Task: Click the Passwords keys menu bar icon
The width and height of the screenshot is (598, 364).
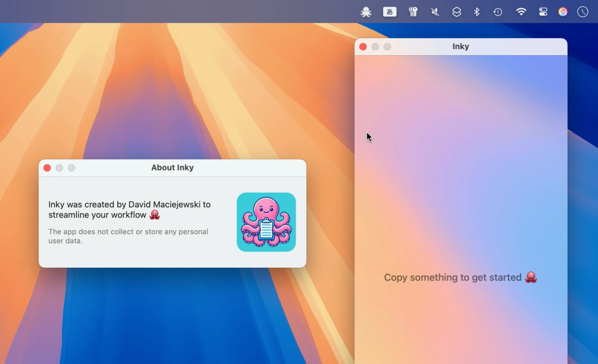Action: point(413,12)
